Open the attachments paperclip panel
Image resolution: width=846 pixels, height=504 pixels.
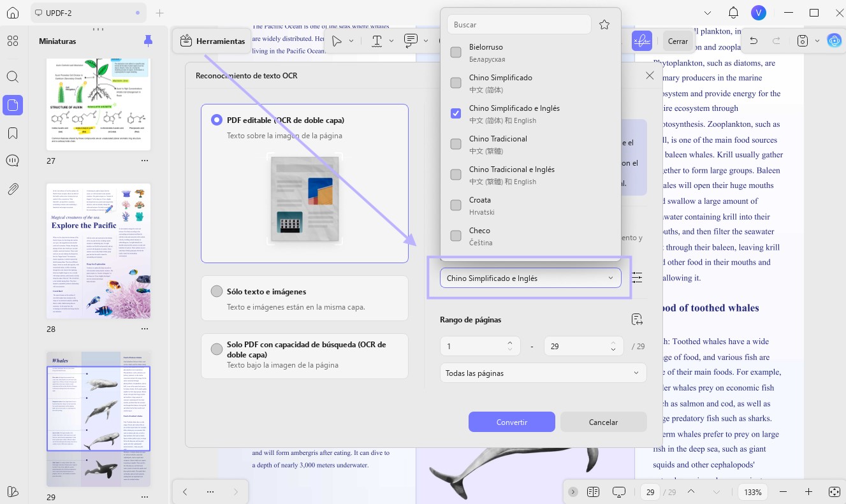click(13, 189)
